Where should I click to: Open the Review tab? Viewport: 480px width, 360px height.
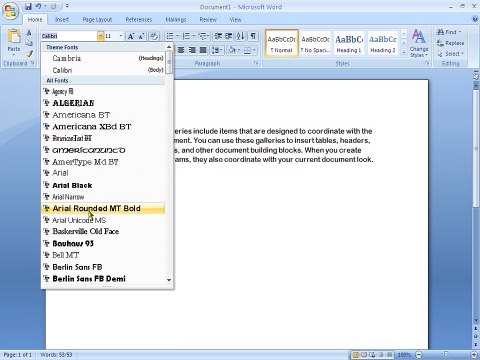[208, 20]
